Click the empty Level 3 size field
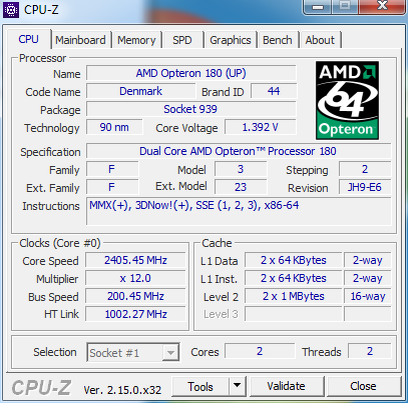The height and width of the screenshot is (403, 408). click(x=293, y=314)
